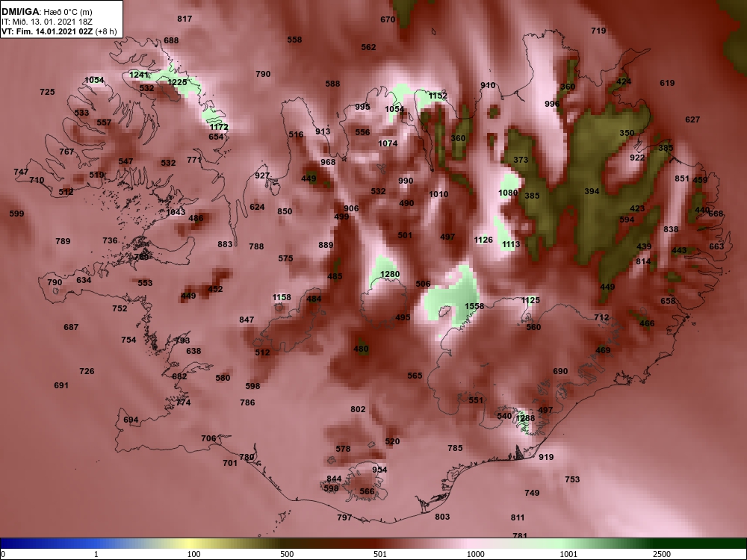Screen dimensions: 747x560
Task: Click the map value '1225'
Action: pyautogui.click(x=177, y=82)
